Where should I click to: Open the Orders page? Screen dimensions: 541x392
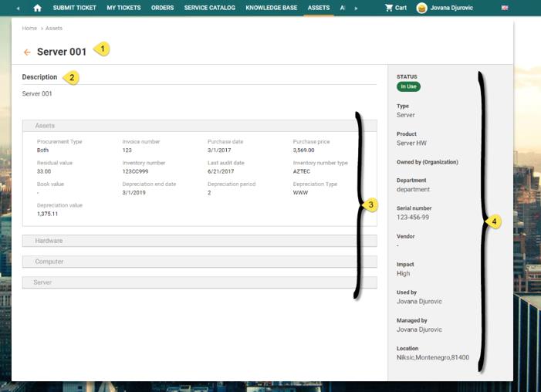coord(162,8)
